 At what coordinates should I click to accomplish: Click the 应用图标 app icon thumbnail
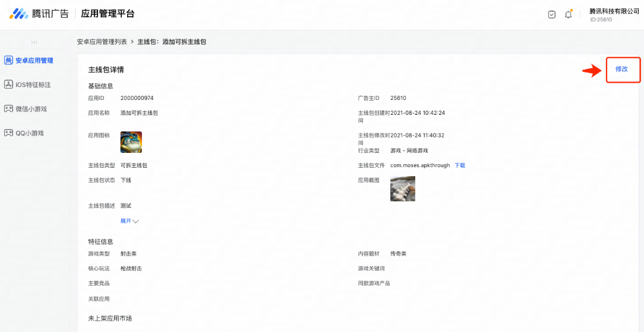131,142
